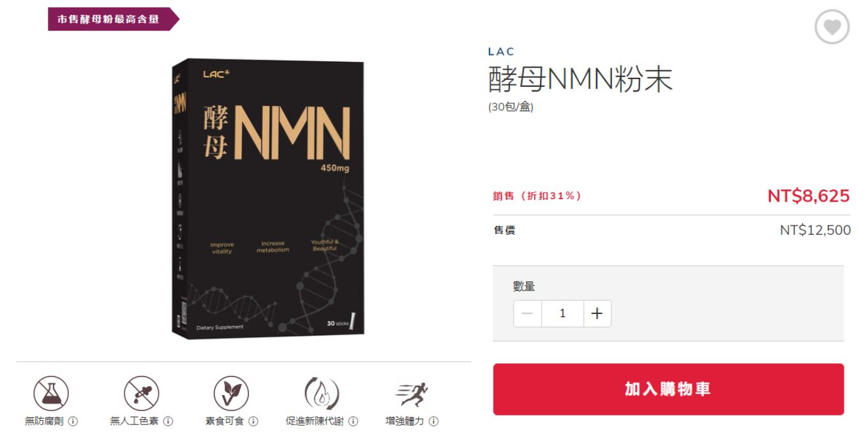This screenshot has width=868, height=448.
Task: Add product to wishlist with heart icon
Action: [832, 27]
